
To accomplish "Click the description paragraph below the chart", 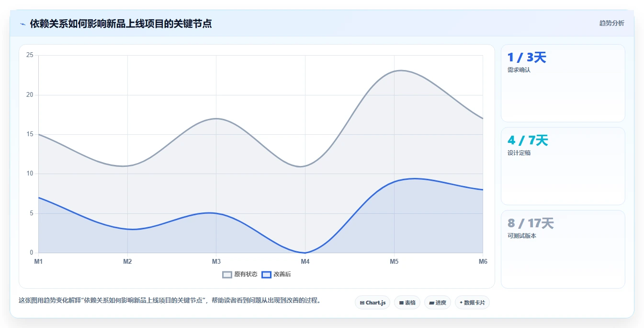I will pyautogui.click(x=169, y=301).
